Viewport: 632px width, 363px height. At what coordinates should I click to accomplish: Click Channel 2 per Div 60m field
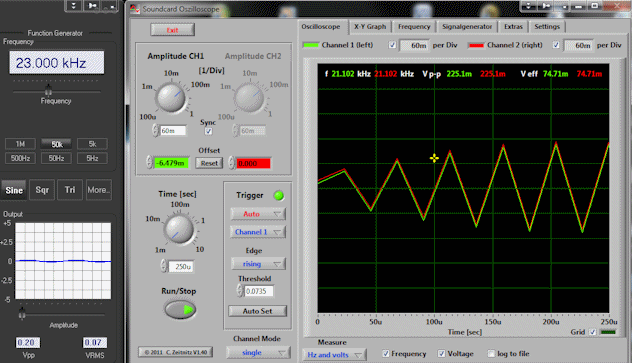click(578, 46)
